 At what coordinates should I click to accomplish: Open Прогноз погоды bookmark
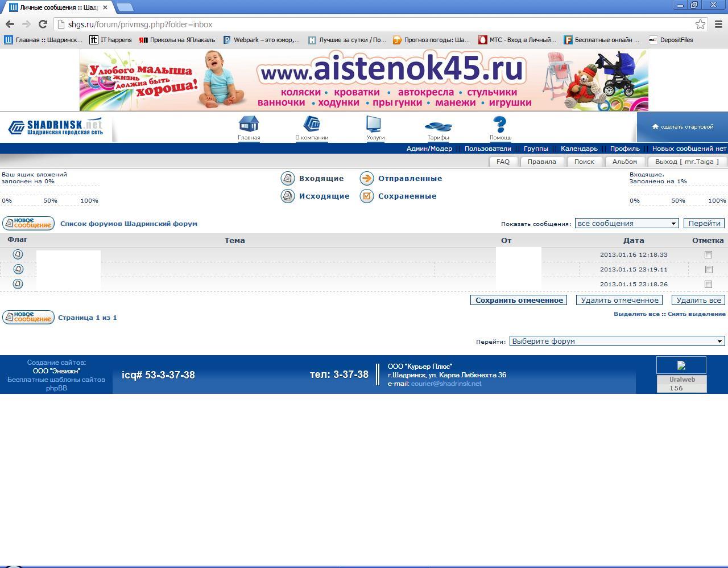point(431,40)
